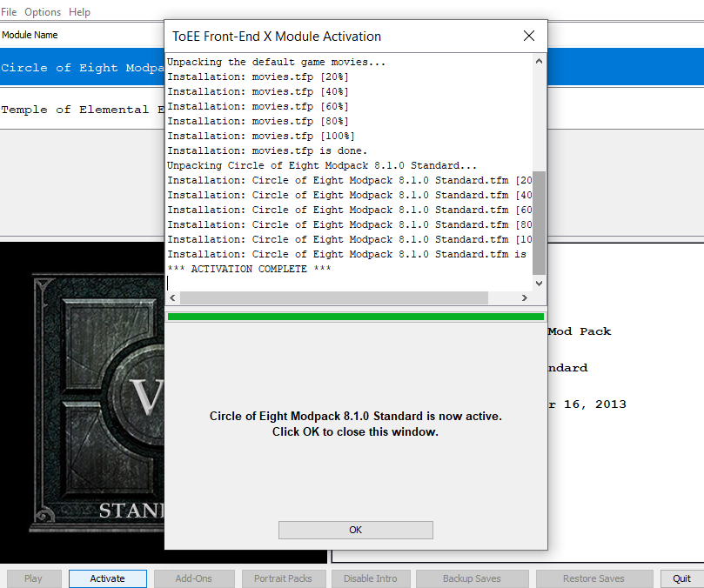
Task: Click 'Unpacking Circle of Eight Modpack 8.1.0 Standard...' line
Action: 322,165
